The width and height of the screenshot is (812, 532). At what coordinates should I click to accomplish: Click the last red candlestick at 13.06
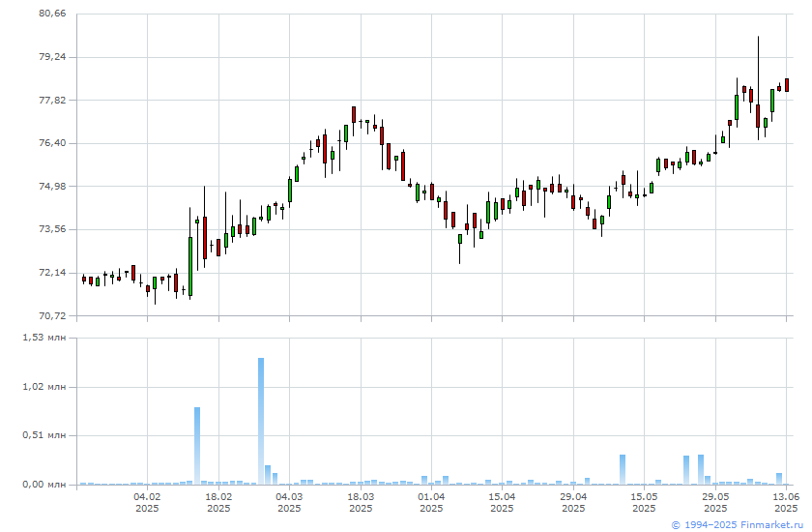(787, 85)
